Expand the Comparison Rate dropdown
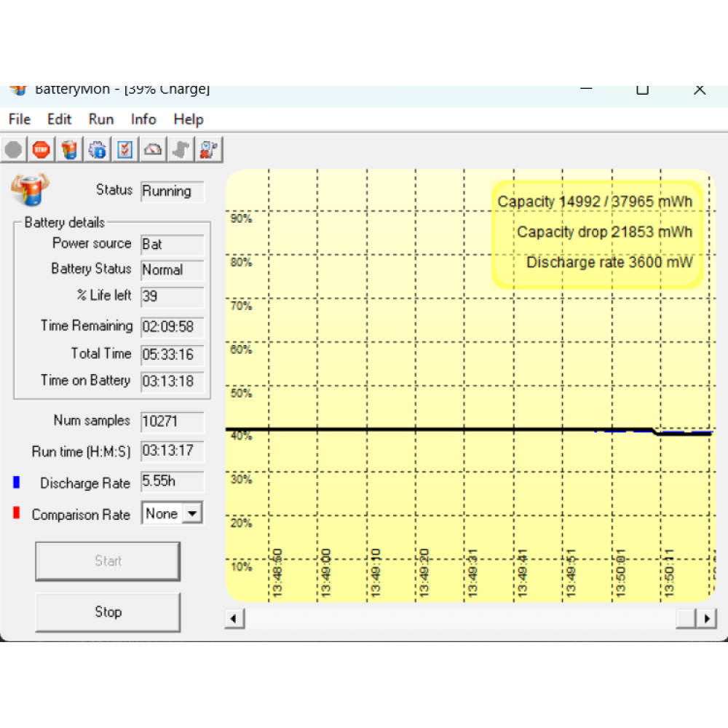The height and width of the screenshot is (728, 728). [192, 513]
